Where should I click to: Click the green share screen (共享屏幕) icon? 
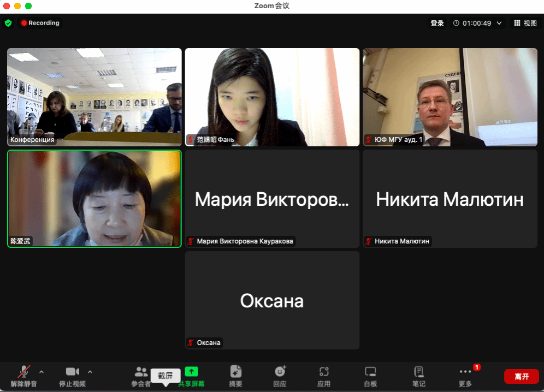point(191,372)
